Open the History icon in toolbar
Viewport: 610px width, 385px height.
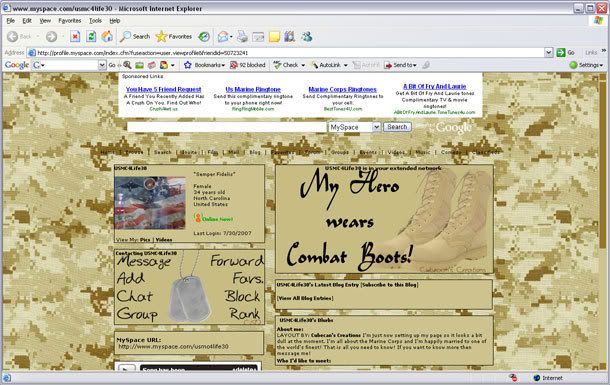(x=204, y=37)
